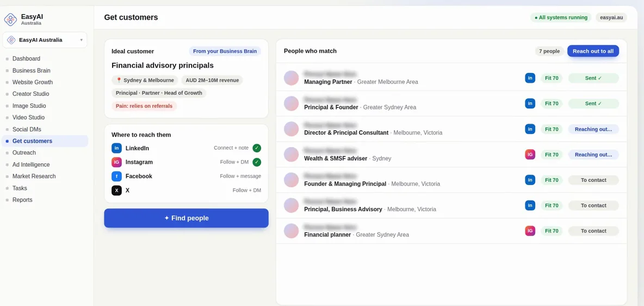Go to Market Research
Screen dimensions: 644x306
point(34,176)
